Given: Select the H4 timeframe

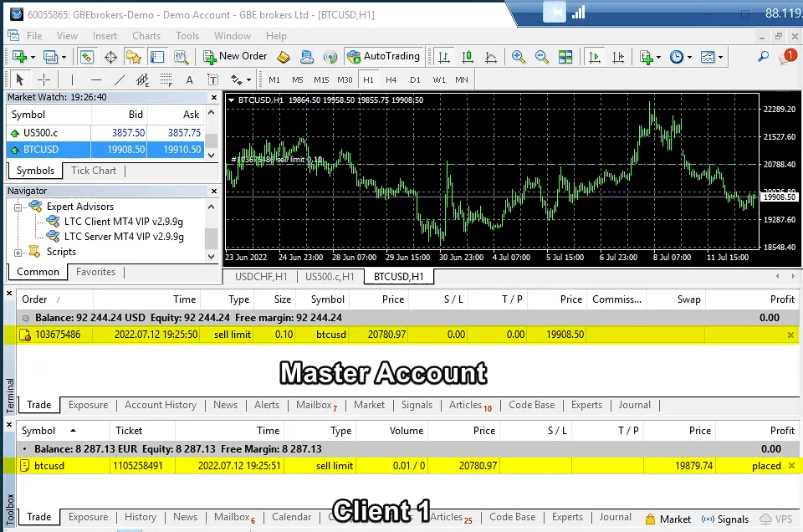Looking at the screenshot, I should point(391,79).
